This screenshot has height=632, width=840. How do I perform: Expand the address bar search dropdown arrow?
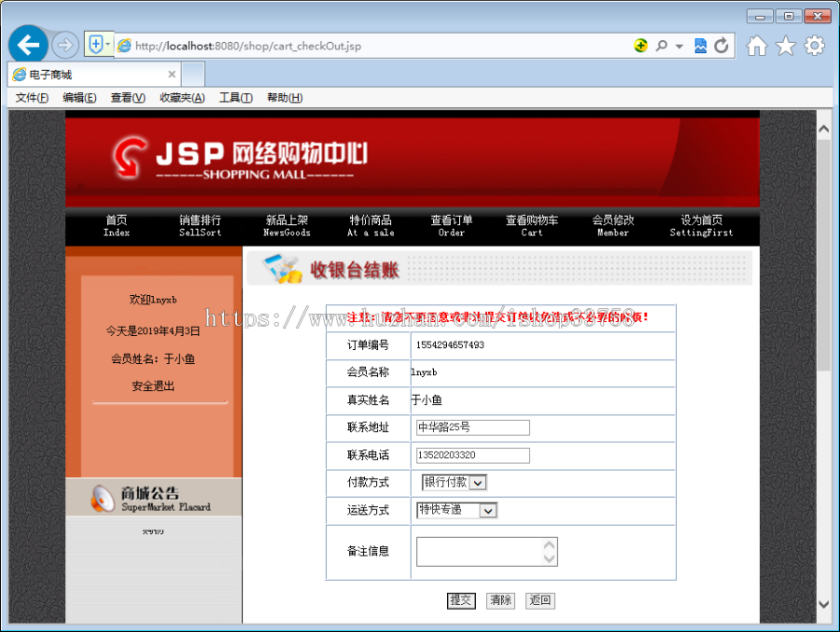pyautogui.click(x=679, y=46)
